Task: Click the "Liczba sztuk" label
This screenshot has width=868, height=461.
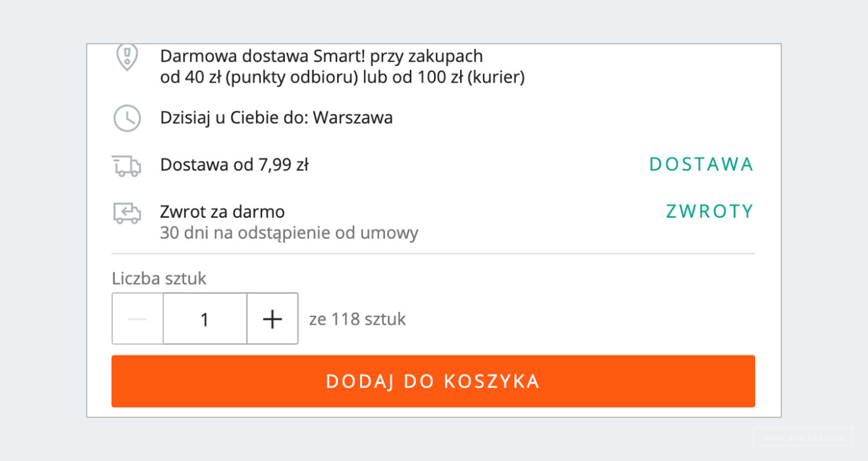Action: tap(159, 278)
